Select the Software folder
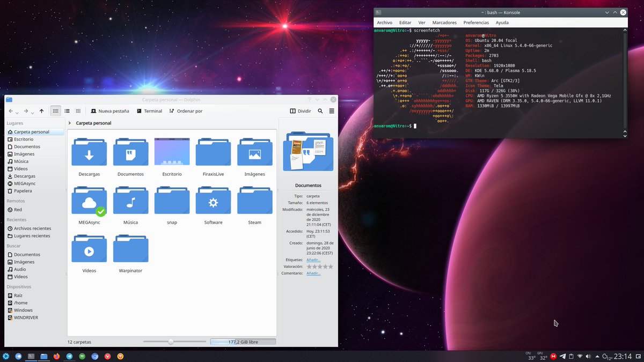644x362 pixels. (x=213, y=201)
